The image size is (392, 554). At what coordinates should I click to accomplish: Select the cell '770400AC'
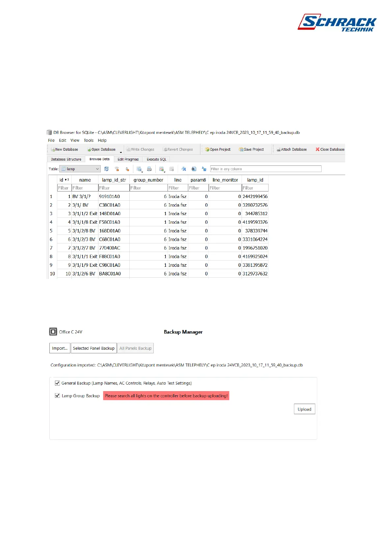tap(114, 248)
